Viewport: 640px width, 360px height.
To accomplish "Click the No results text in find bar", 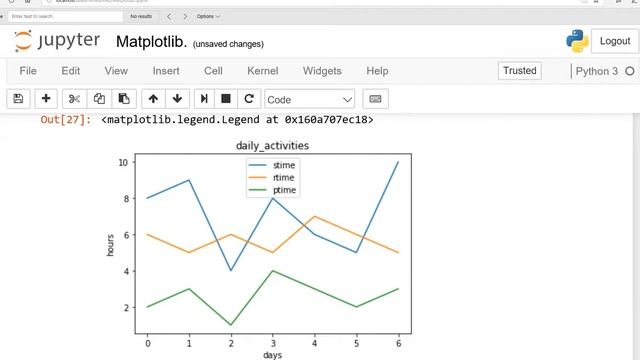I will (141, 16).
